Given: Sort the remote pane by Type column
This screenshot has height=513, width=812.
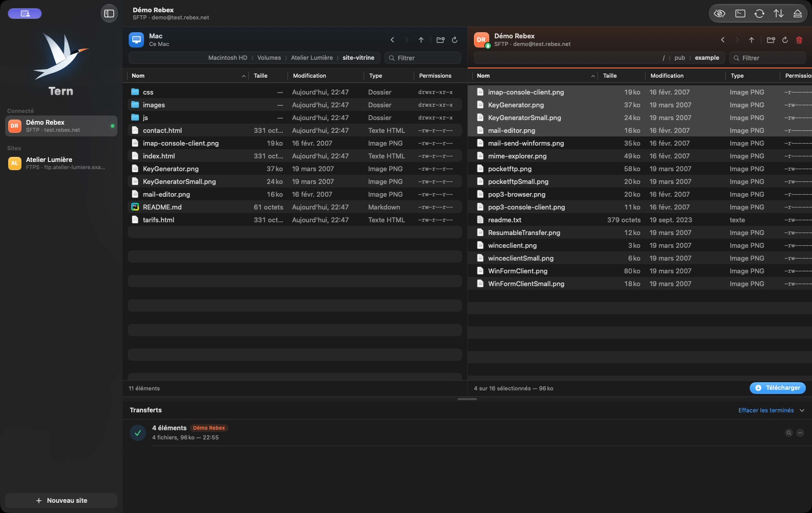Looking at the screenshot, I should [x=753, y=76].
